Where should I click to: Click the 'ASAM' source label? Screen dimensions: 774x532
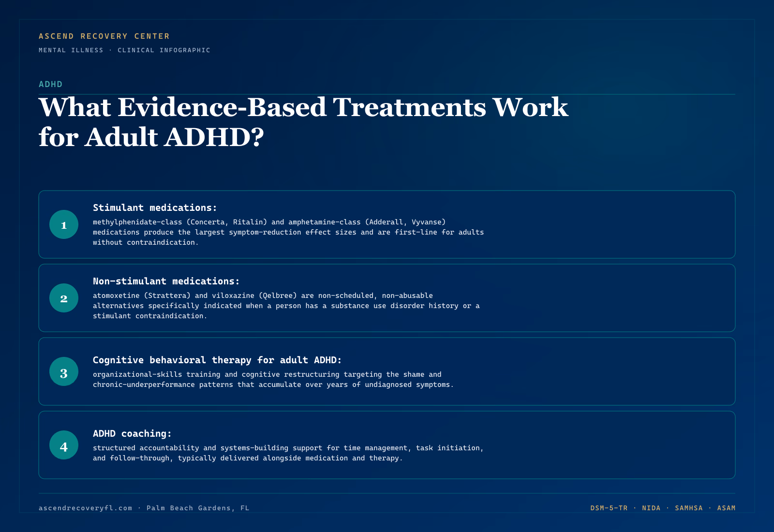pos(726,508)
